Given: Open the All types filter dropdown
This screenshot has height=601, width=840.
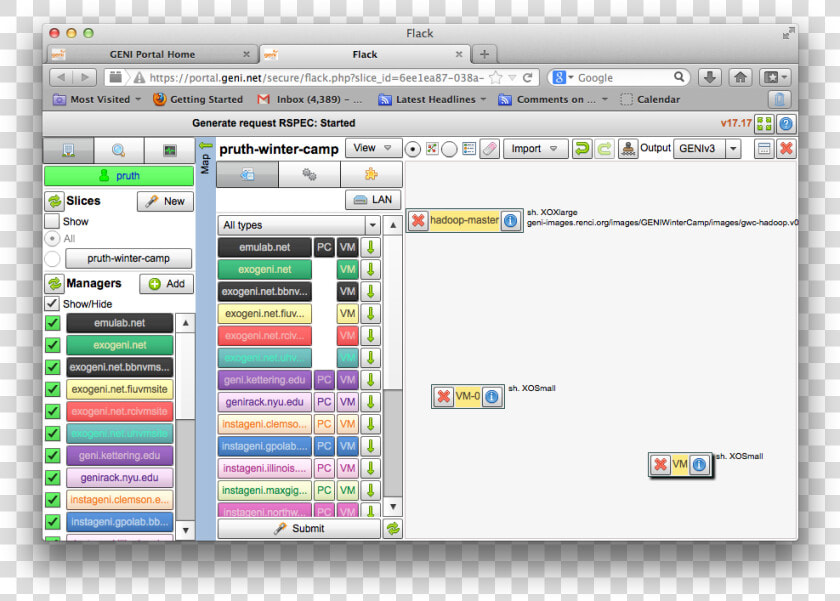Looking at the screenshot, I should point(299,225).
